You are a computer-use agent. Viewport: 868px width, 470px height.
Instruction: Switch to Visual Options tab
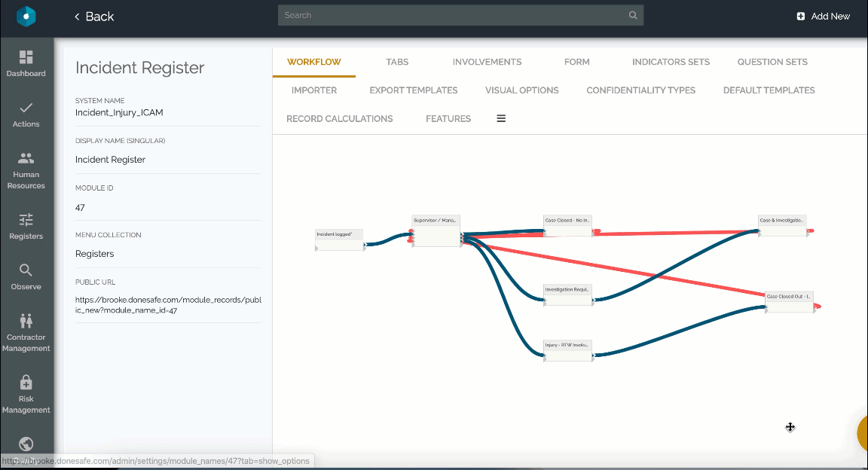pyautogui.click(x=521, y=90)
